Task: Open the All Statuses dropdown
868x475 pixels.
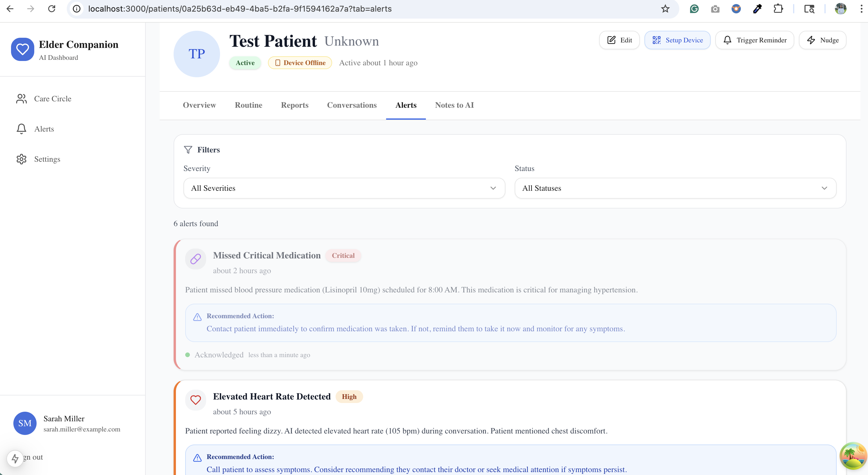Action: click(675, 188)
